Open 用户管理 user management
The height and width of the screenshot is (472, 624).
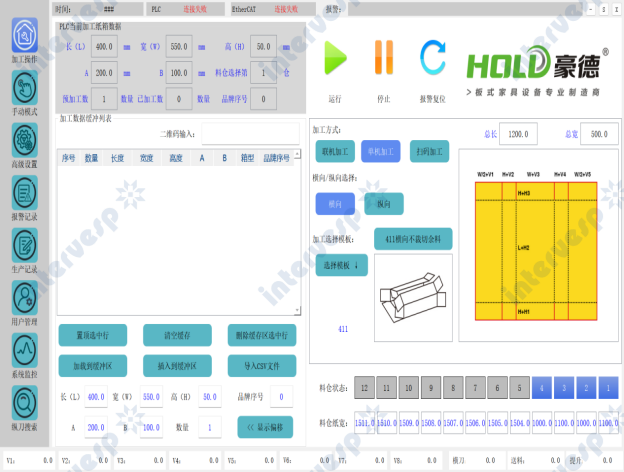[x=25, y=298]
